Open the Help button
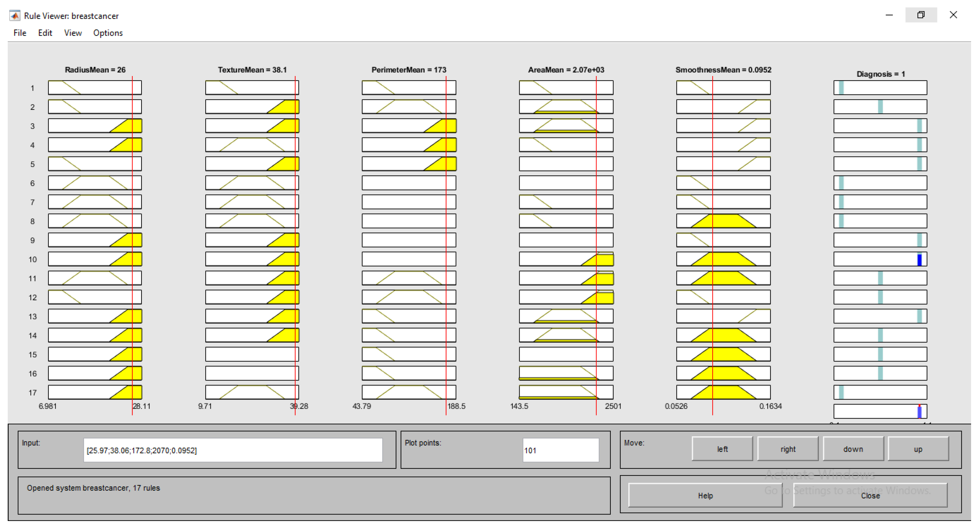Viewport: 980px width, 529px height. [705, 495]
